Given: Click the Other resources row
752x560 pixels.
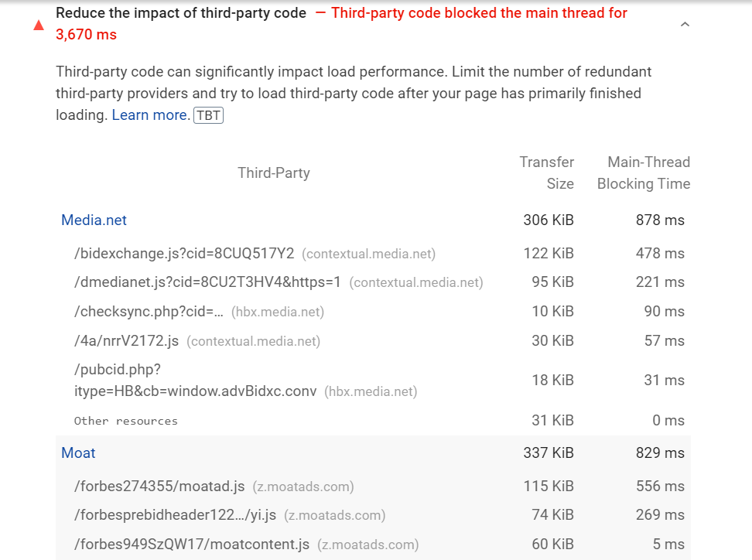Looking at the screenshot, I should (126, 421).
